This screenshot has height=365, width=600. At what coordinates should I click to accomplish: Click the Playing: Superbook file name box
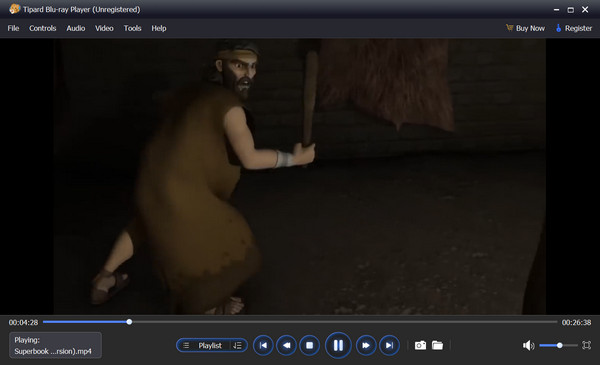click(x=55, y=345)
